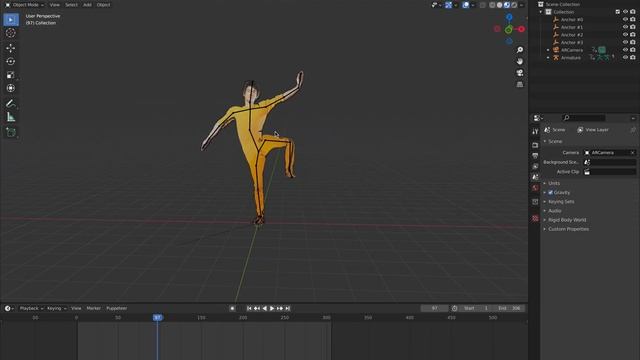Image resolution: width=640 pixels, height=360 pixels.
Task: Jump to the last frame
Action: pyautogui.click(x=287, y=309)
